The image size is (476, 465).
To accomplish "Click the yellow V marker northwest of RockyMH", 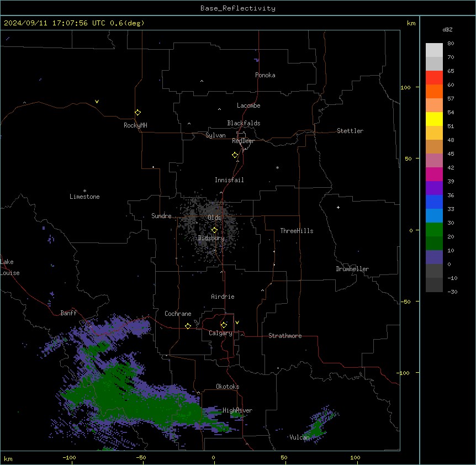I will [97, 102].
